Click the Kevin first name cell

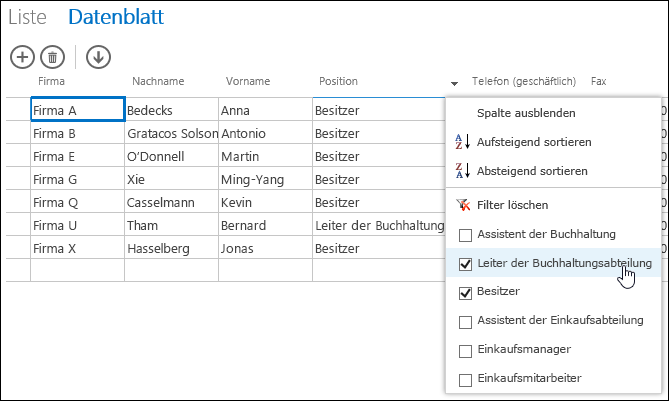click(265, 201)
